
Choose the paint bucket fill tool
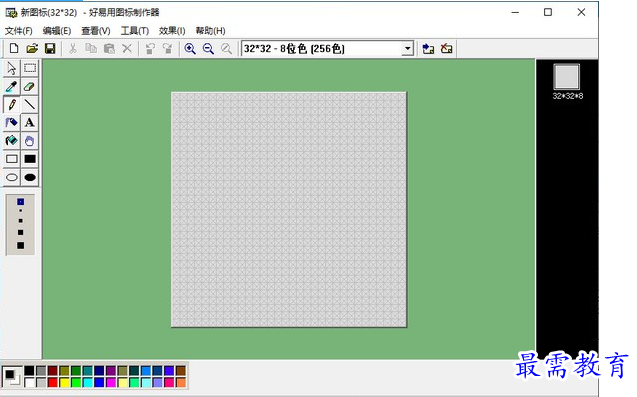point(11,141)
